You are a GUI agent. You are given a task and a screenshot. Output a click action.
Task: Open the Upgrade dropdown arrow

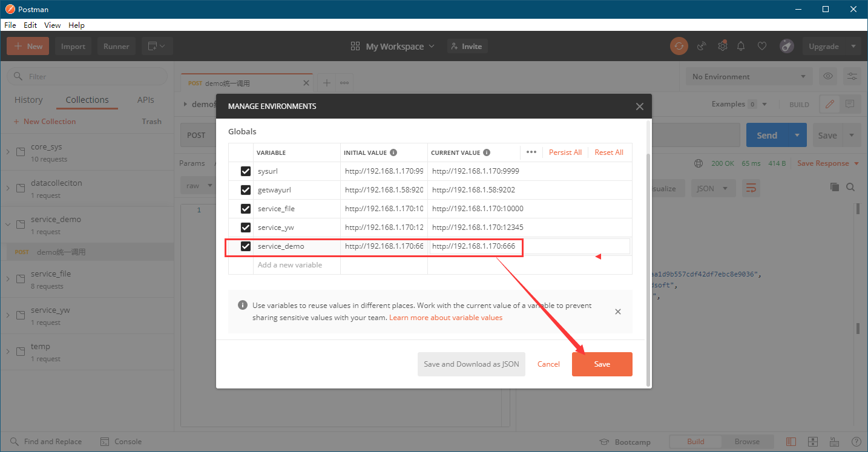(853, 46)
